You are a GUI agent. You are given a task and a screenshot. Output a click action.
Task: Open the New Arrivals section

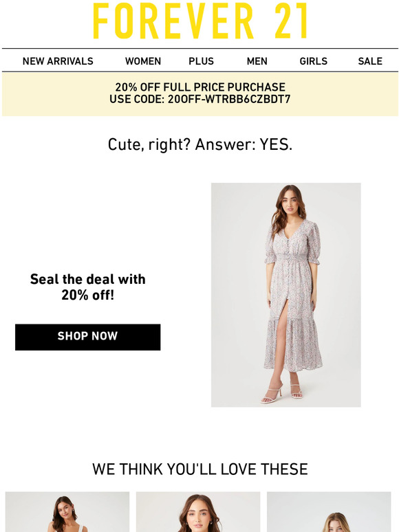tap(58, 61)
